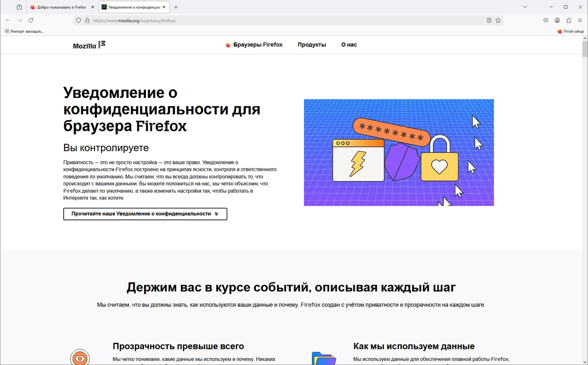Image resolution: width=588 pixels, height=365 pixels.
Task: Click the vertical scrollbar thumb
Action: [x=585, y=50]
